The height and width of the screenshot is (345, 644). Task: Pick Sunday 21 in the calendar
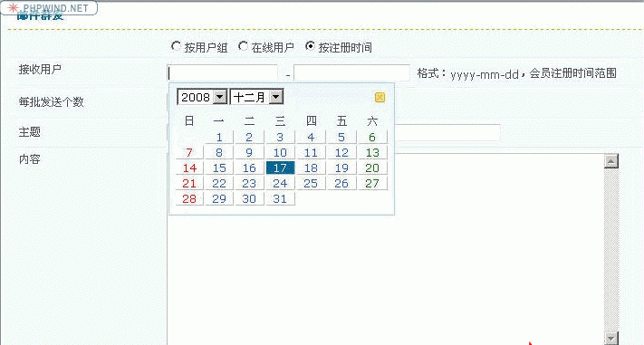(189, 183)
